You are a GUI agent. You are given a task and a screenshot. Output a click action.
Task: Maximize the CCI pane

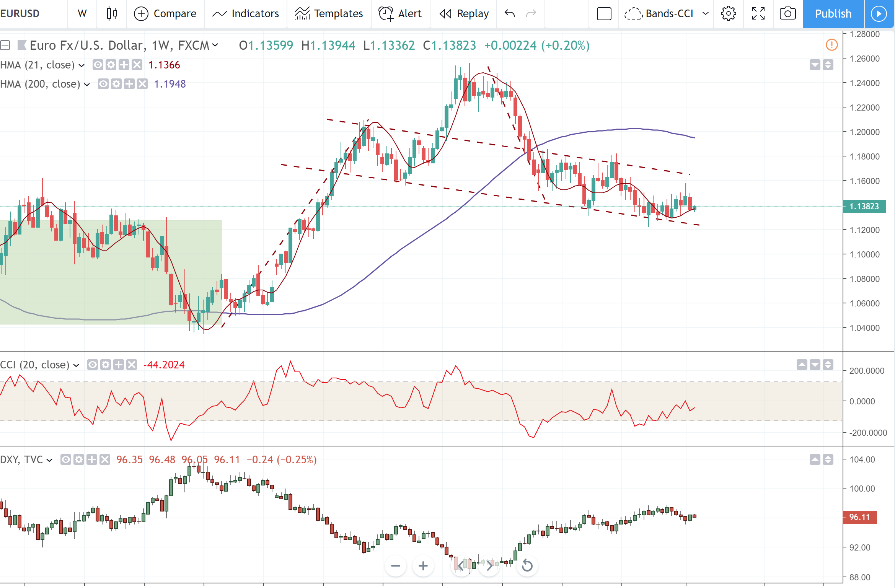[828, 365]
